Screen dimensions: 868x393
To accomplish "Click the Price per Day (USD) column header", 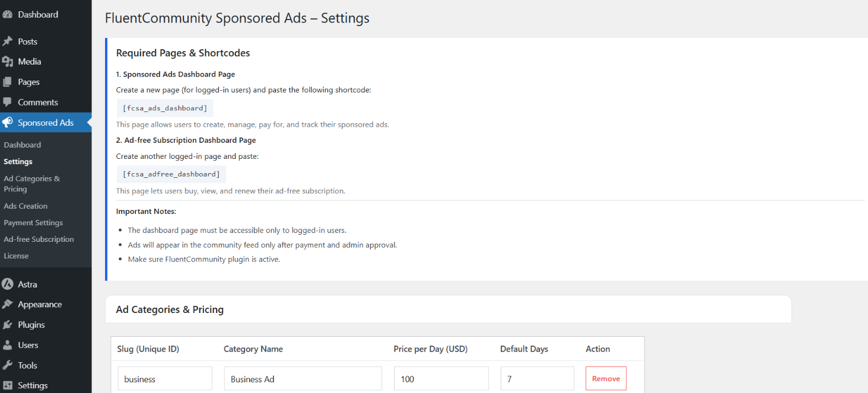I will (x=431, y=349).
